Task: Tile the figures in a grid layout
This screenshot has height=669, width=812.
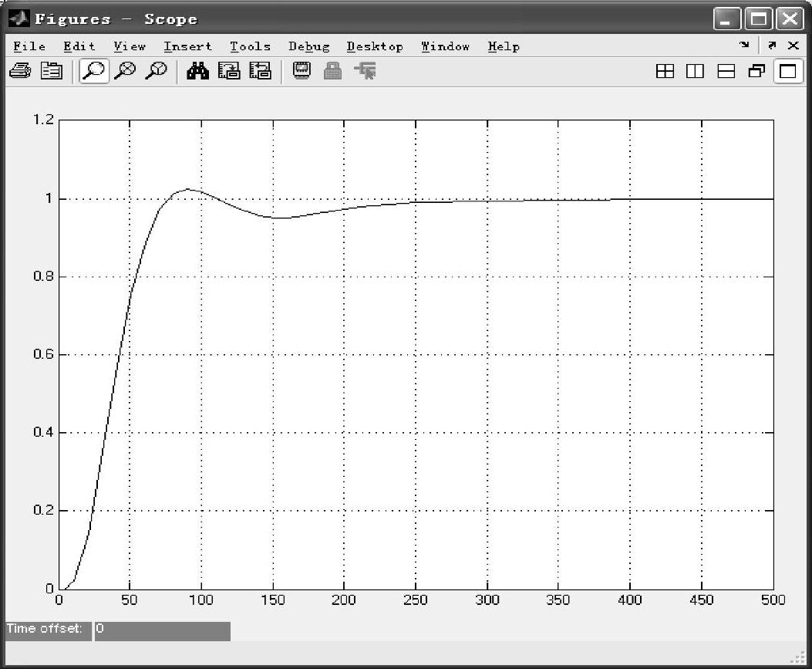Action: click(x=664, y=72)
